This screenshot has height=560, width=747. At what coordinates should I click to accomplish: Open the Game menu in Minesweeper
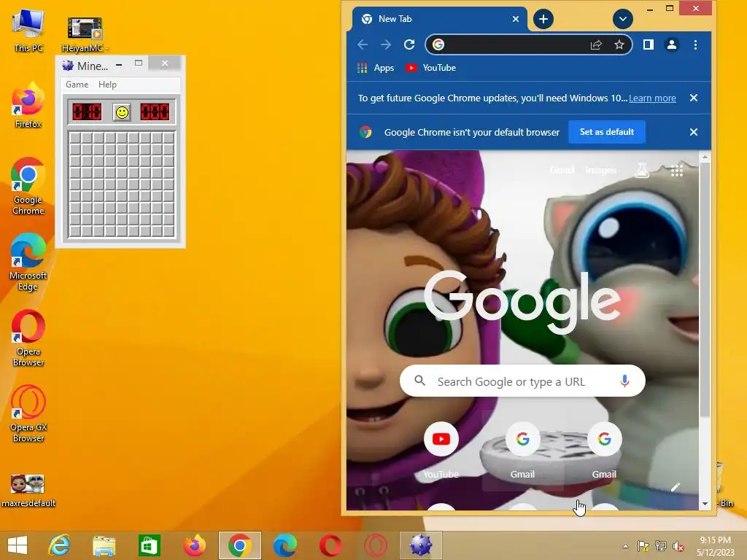point(77,85)
